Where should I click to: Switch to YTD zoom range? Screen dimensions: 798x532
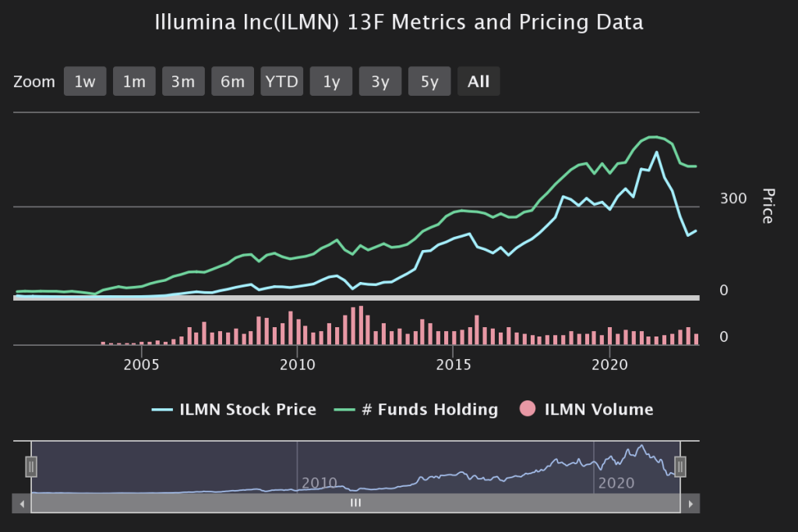pyautogui.click(x=281, y=82)
